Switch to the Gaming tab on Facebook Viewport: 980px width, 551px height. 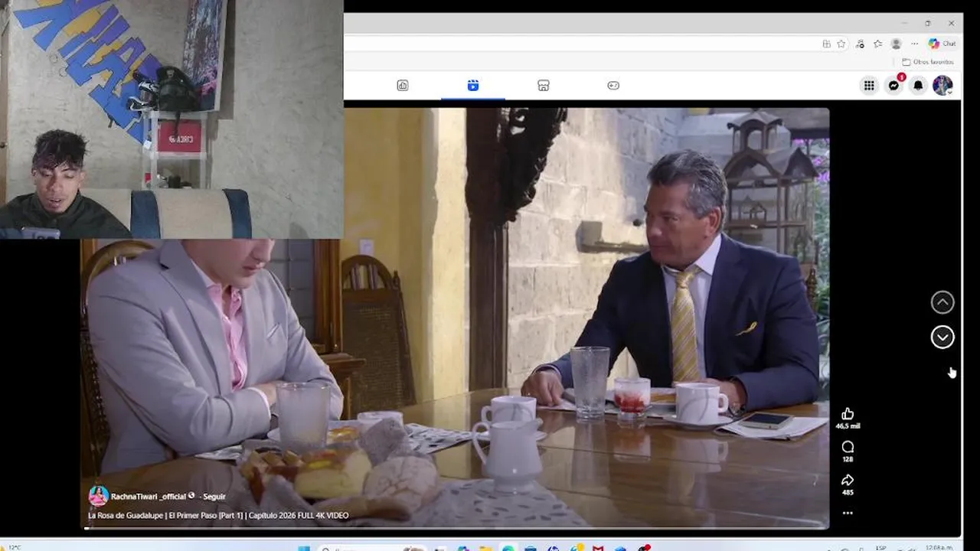(613, 86)
